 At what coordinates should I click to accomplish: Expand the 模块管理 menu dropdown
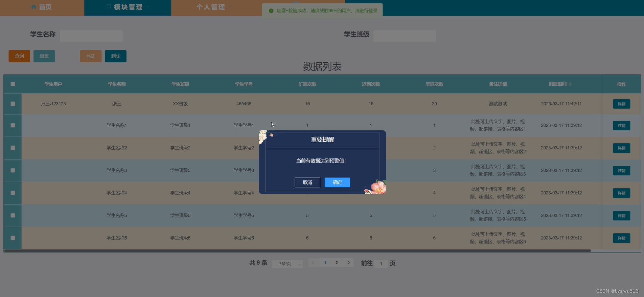148,7
